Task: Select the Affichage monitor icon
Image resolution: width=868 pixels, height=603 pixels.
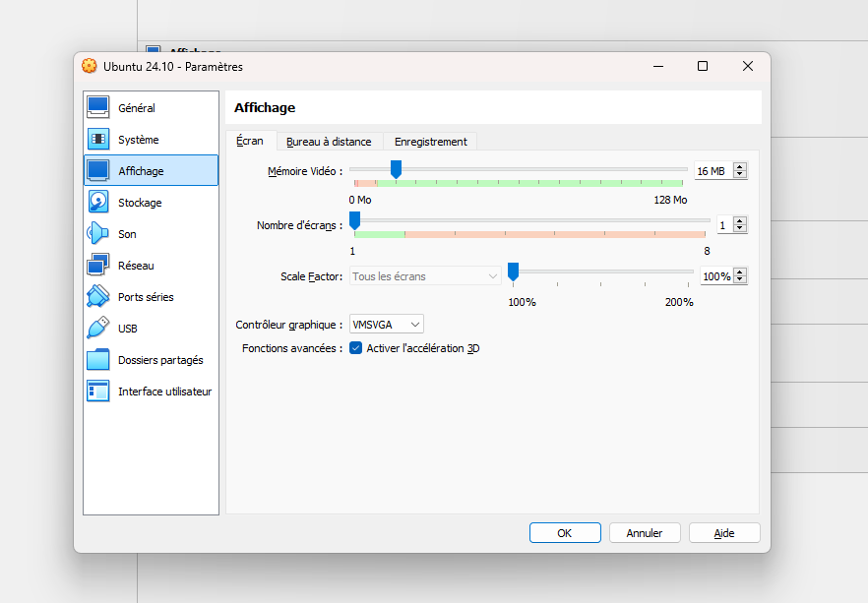Action: tap(98, 170)
